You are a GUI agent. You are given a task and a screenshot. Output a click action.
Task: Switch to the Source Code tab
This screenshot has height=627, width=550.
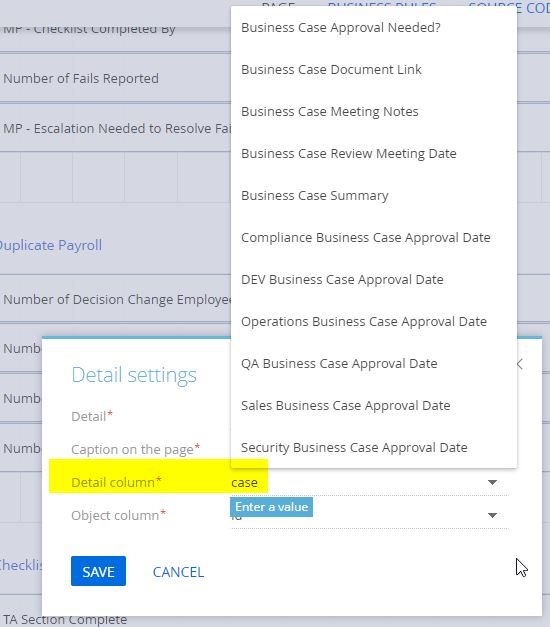click(x=509, y=6)
